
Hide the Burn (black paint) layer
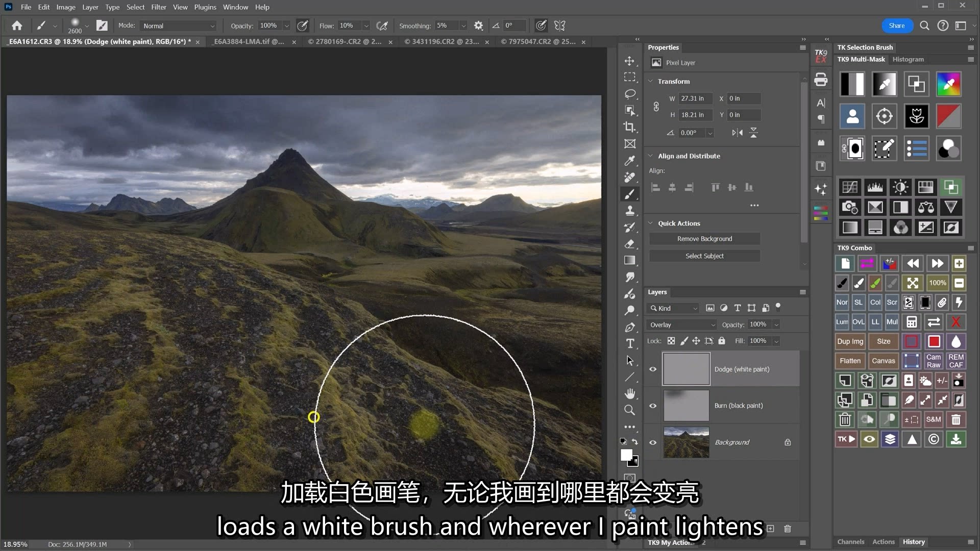(653, 406)
